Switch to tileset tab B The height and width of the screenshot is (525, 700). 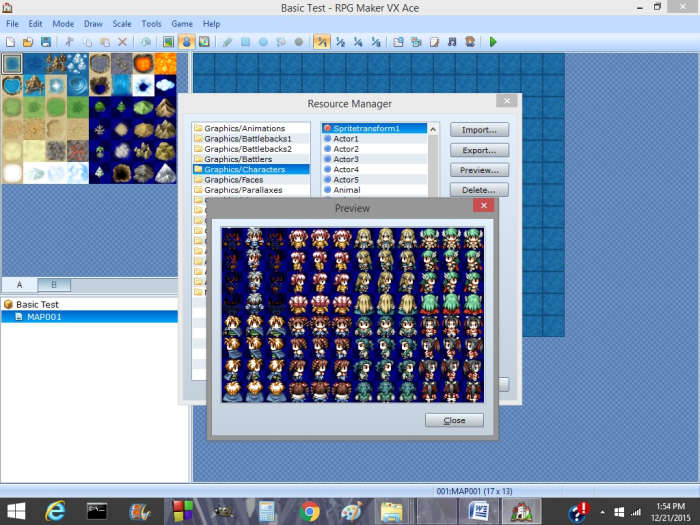coord(54,284)
